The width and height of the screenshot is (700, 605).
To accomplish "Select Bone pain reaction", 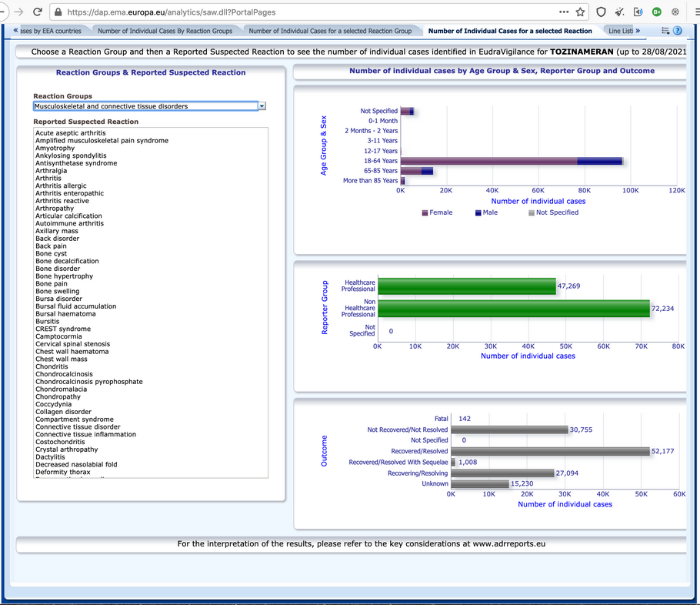I will (x=52, y=284).
